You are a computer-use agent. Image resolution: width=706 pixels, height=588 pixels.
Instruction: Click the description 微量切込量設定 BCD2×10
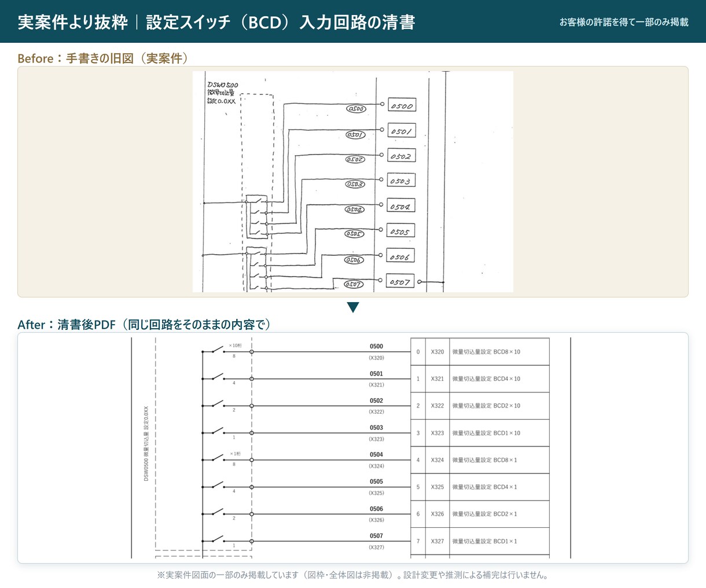(x=486, y=406)
